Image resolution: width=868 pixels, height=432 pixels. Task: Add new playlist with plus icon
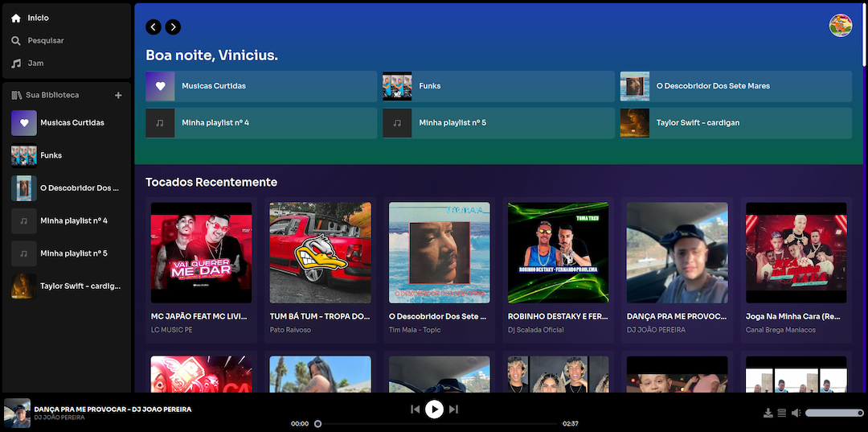click(x=118, y=95)
